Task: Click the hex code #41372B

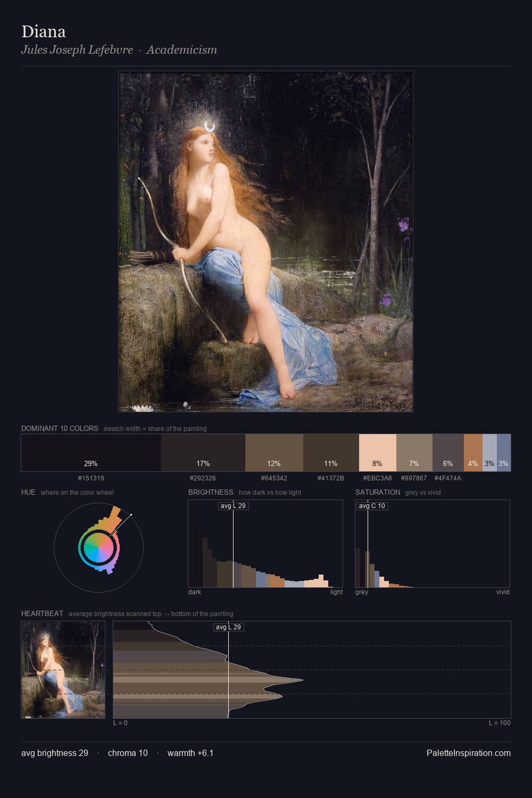Action: [x=331, y=478]
